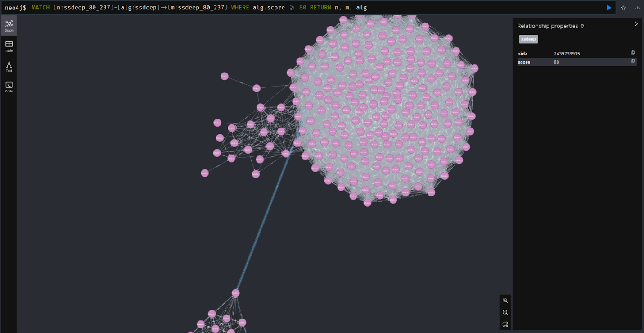
Task: Switch to the Table view
Action: [x=9, y=46]
